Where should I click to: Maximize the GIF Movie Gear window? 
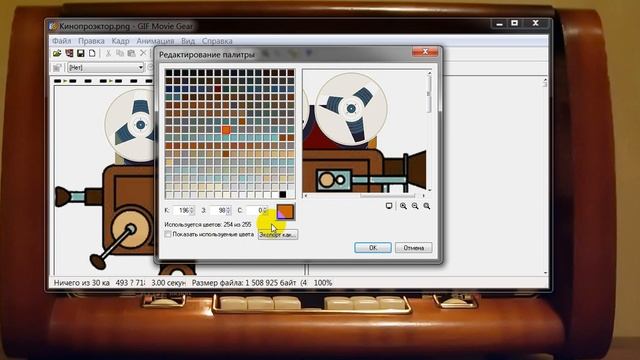(515, 23)
